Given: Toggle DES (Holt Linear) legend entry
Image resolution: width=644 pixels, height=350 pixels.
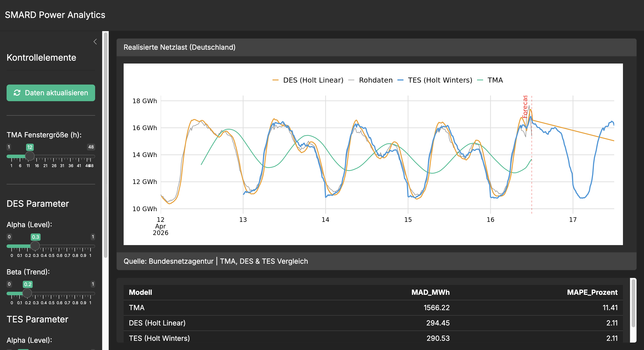Looking at the screenshot, I should (x=308, y=80).
